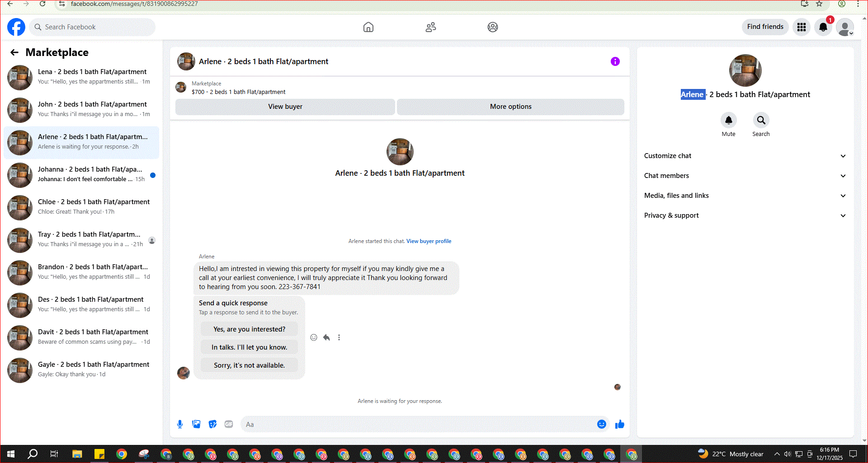868x463 pixels.
Task: Send quick response Sorry, it's not available.
Action: (x=250, y=365)
